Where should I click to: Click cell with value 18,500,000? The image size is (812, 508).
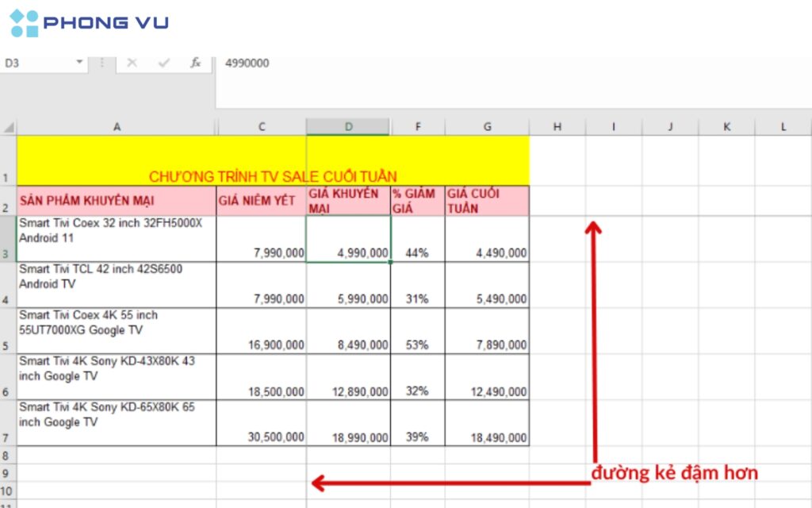coord(262,377)
